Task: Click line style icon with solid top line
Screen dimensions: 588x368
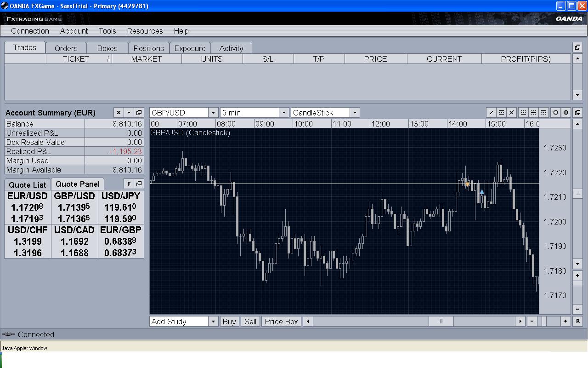Action: click(x=543, y=113)
